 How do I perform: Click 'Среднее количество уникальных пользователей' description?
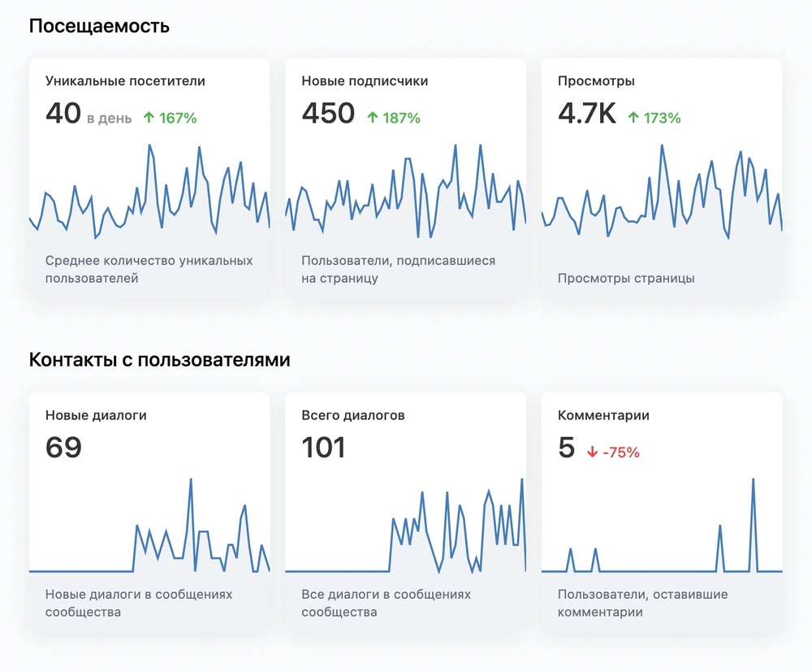point(149,270)
